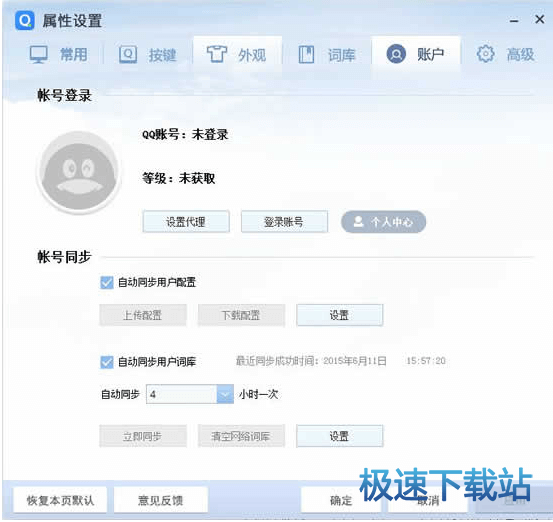Click the 设置代理 button

(186, 221)
